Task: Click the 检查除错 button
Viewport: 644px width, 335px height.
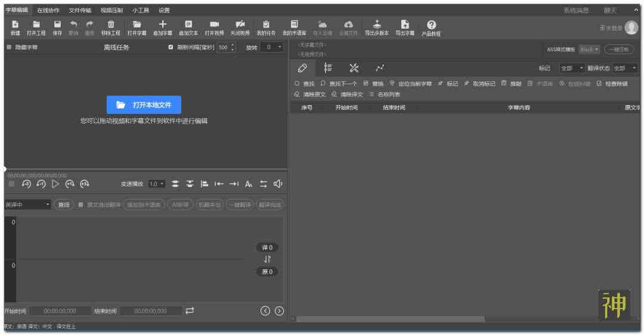Action: click(612, 84)
